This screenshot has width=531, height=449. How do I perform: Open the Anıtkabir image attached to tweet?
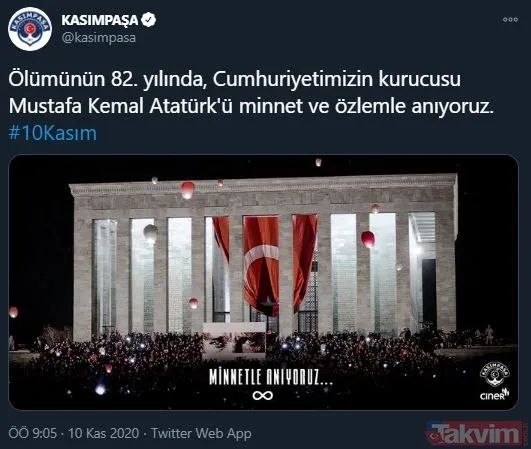pos(263,282)
